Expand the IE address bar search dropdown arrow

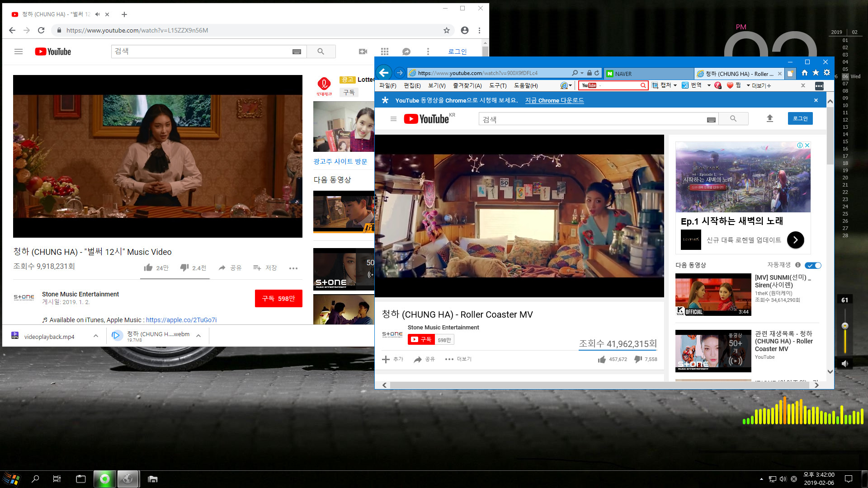click(582, 73)
